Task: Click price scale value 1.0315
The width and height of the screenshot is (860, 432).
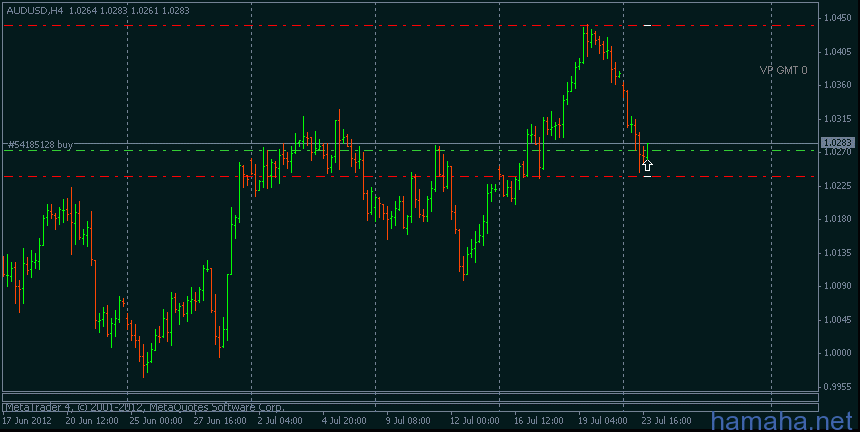Action: point(838,119)
